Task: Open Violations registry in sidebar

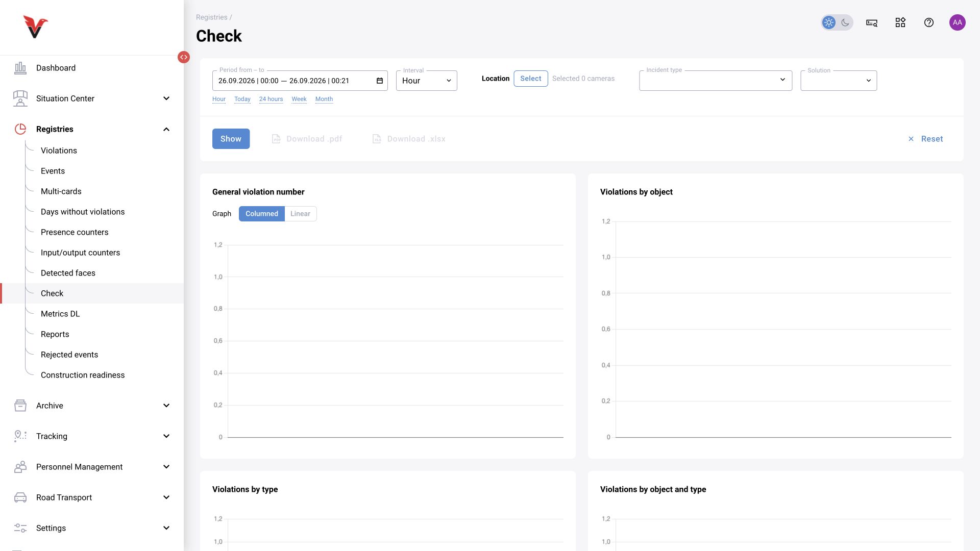Action: [59, 151]
